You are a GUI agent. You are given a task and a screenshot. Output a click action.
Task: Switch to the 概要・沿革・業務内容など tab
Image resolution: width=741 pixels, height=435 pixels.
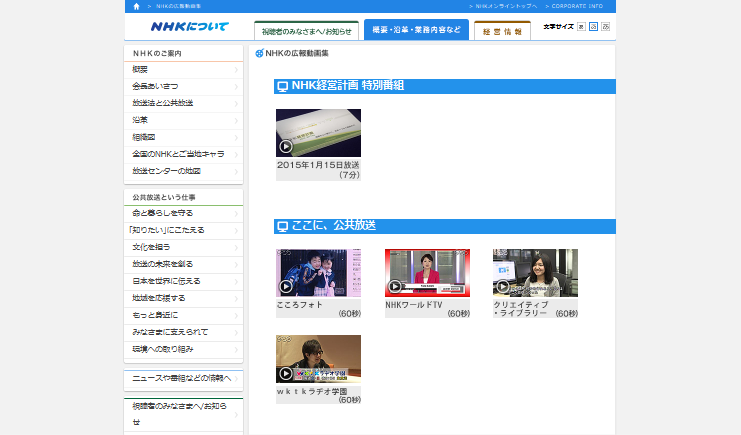coord(416,29)
